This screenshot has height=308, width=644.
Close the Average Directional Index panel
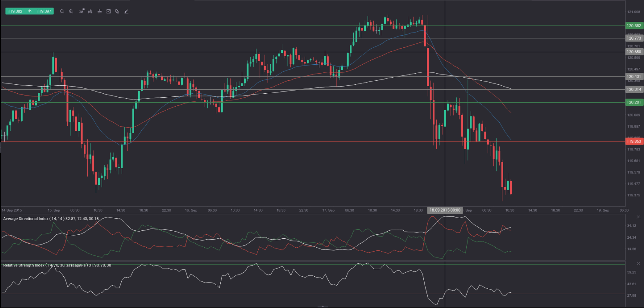638,217
